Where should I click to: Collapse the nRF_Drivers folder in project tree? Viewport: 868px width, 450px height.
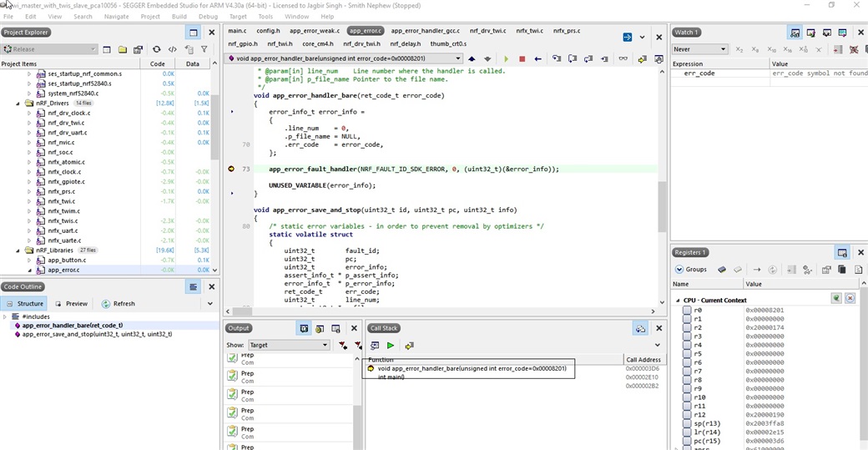18,104
